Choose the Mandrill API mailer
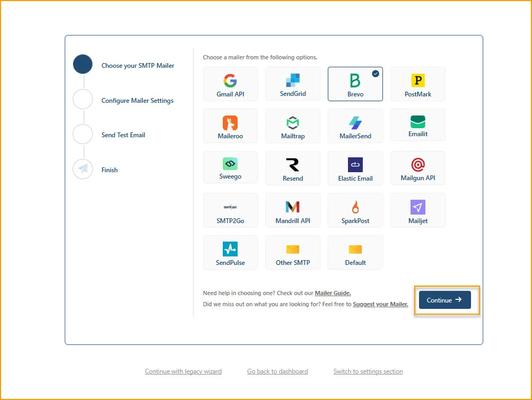Image resolution: width=532 pixels, height=400 pixels. click(292, 210)
